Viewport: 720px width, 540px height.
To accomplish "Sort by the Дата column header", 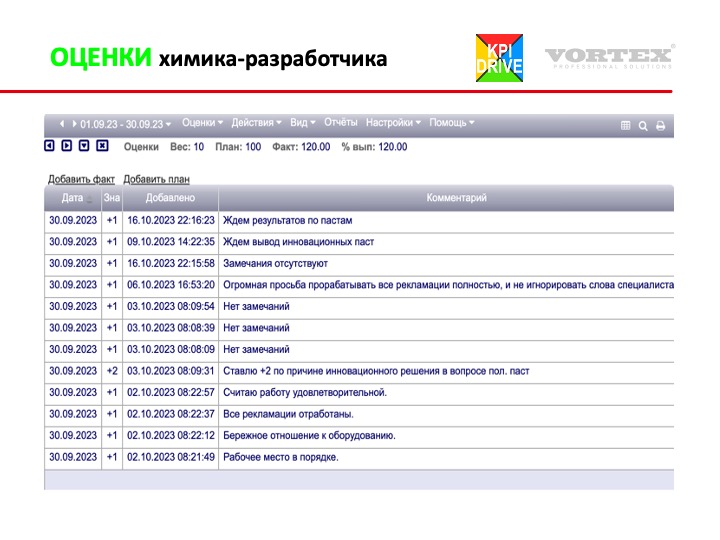I will point(73,198).
